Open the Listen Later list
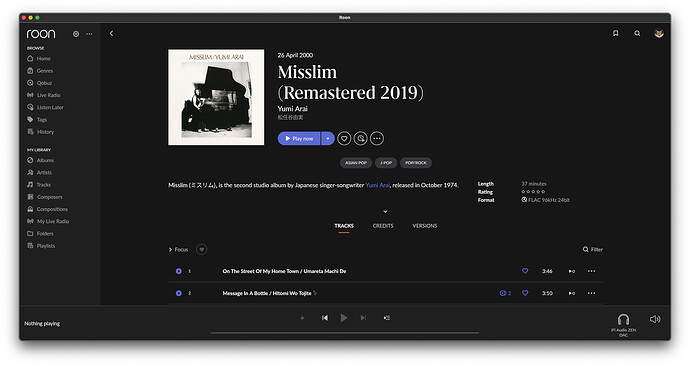Screen dimensions: 690x366 click(x=45, y=107)
